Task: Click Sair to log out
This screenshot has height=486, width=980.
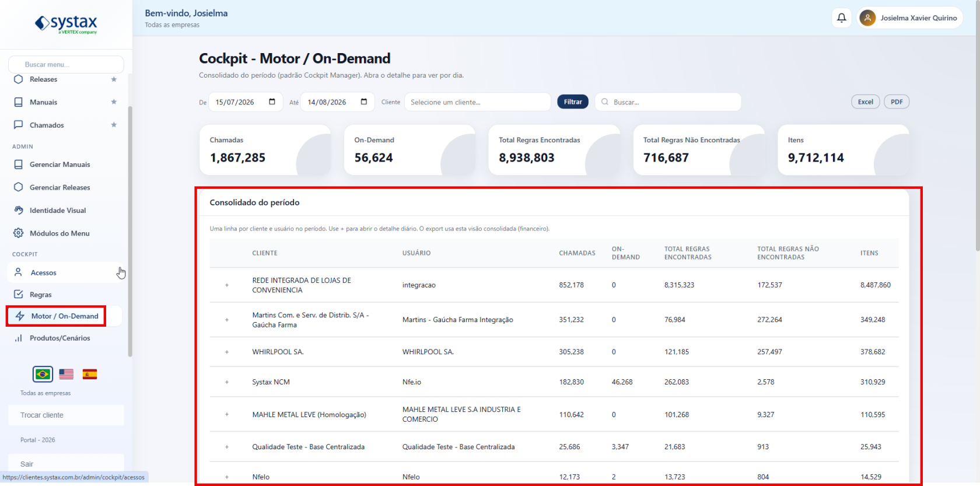Action: click(66, 463)
